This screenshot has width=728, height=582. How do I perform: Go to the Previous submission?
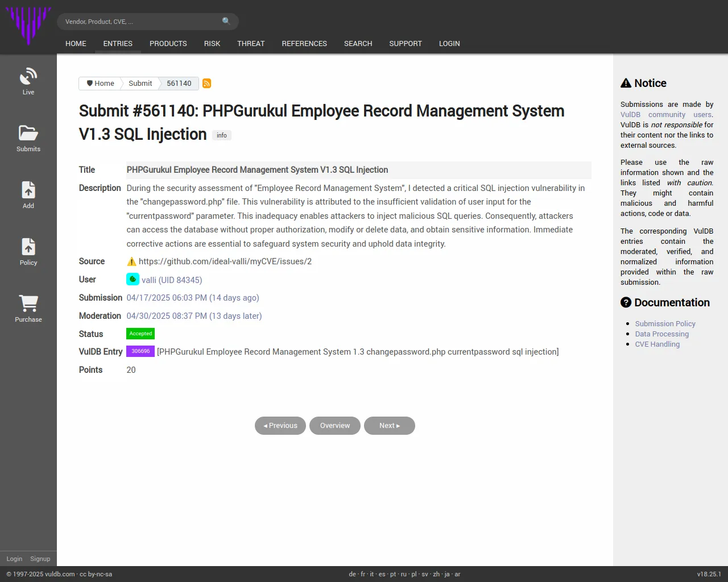[280, 426]
